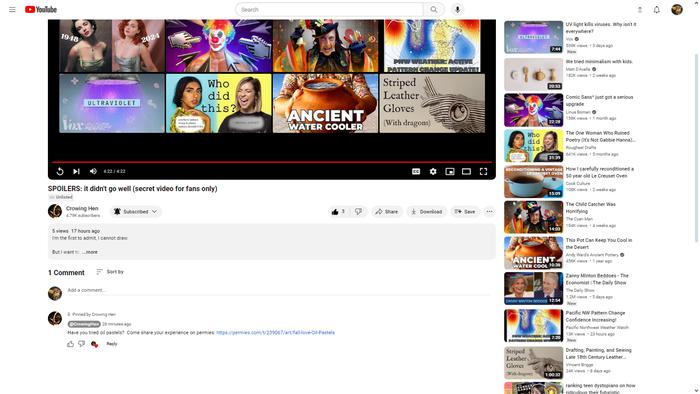Image resolution: width=700 pixels, height=394 pixels.
Task: Open Sort by comments dropdown
Action: (x=110, y=272)
